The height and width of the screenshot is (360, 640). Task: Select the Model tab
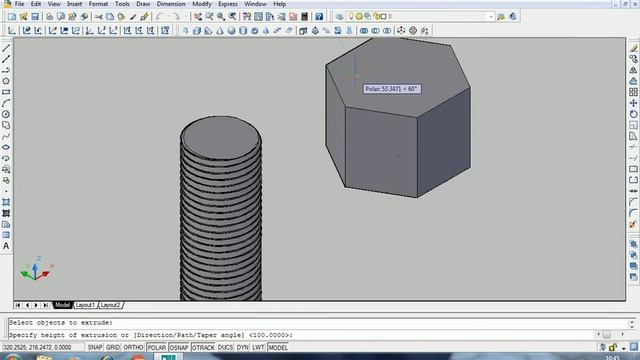click(x=62, y=305)
